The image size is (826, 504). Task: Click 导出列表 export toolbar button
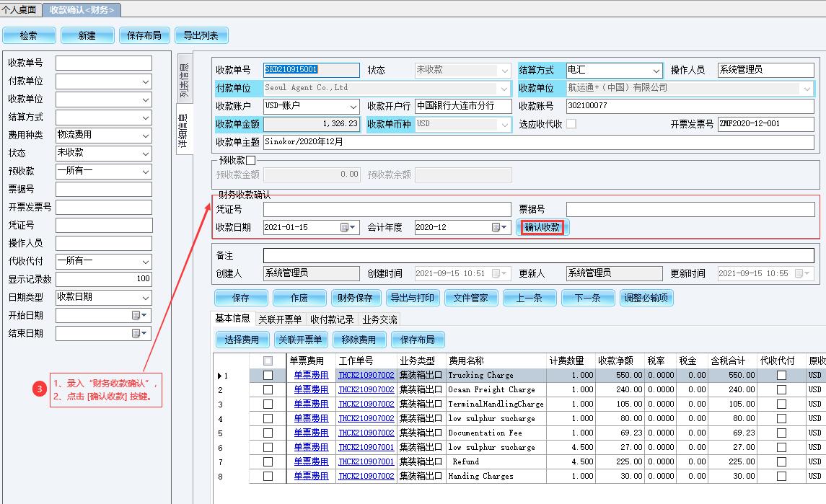coord(201,35)
